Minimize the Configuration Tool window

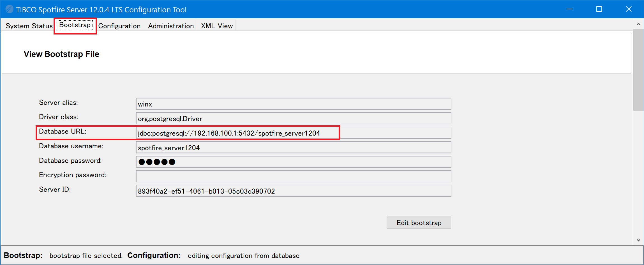[570, 9]
